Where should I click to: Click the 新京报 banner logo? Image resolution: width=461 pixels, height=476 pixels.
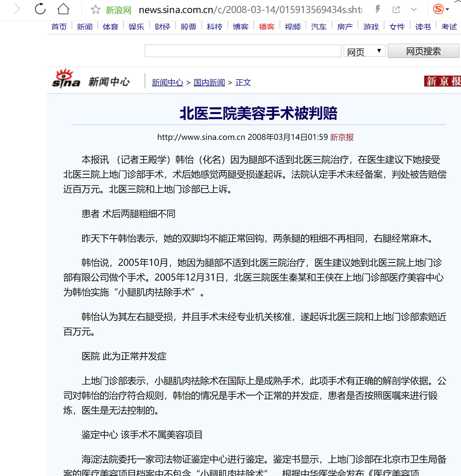point(442,81)
